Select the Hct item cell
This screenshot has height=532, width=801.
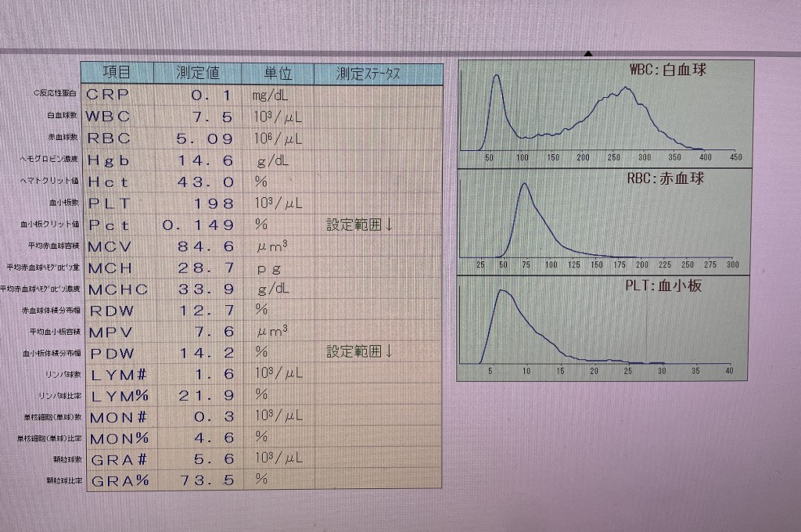(120, 182)
